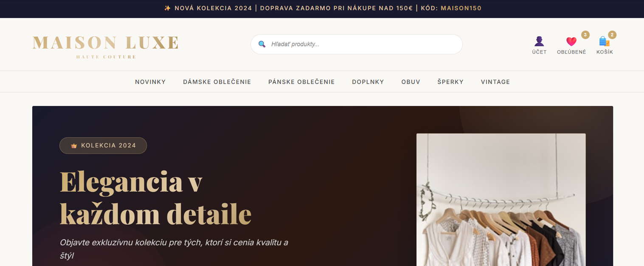The height and width of the screenshot is (266, 644).
Task: Open the Košík shopping bag icon
Action: (x=605, y=41)
